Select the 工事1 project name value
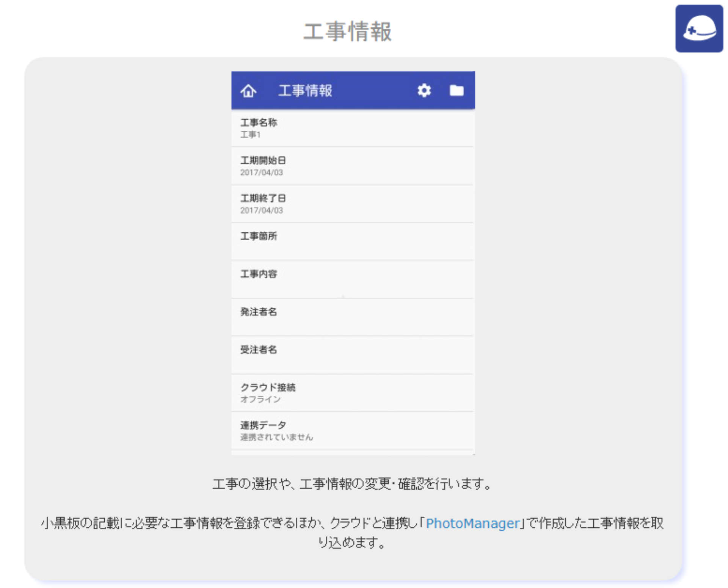Screen dimensions: 728x588 [248, 134]
